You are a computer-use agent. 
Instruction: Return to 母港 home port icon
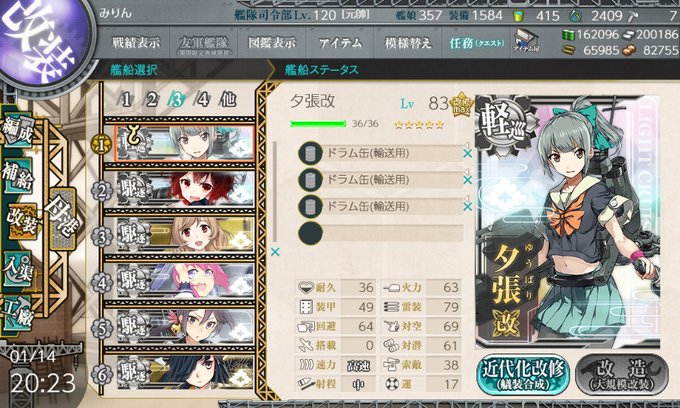tap(62, 218)
